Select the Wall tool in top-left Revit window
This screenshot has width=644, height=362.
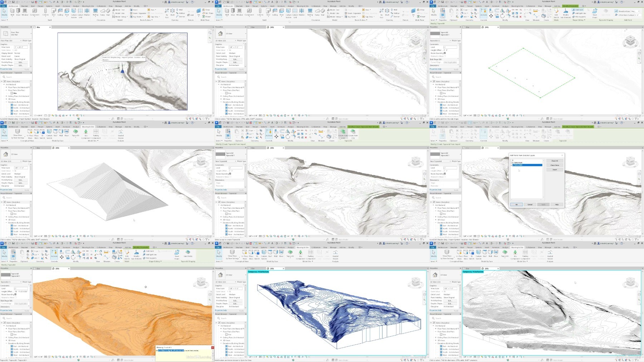coord(12,12)
